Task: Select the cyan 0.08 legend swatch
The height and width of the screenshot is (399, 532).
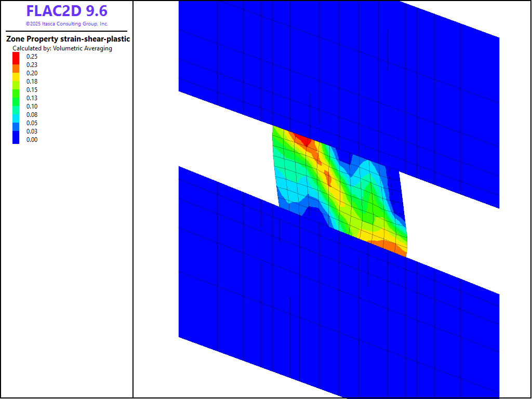Action: point(16,115)
